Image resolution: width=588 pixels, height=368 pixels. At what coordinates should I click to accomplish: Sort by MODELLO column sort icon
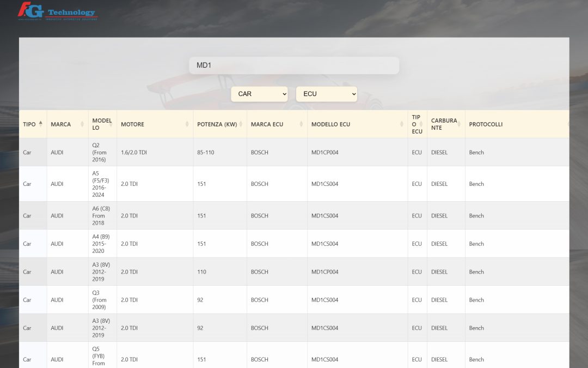point(112,124)
